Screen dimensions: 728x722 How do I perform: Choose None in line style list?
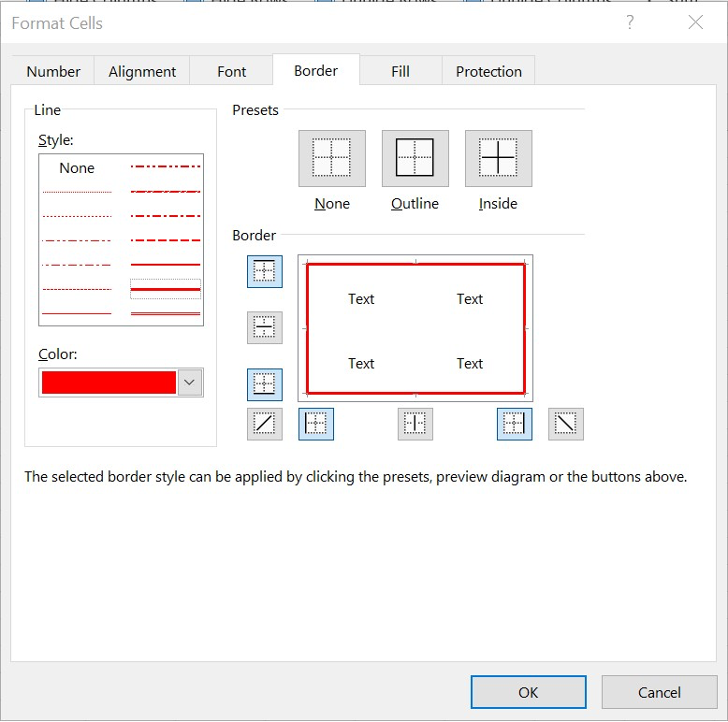tap(77, 168)
